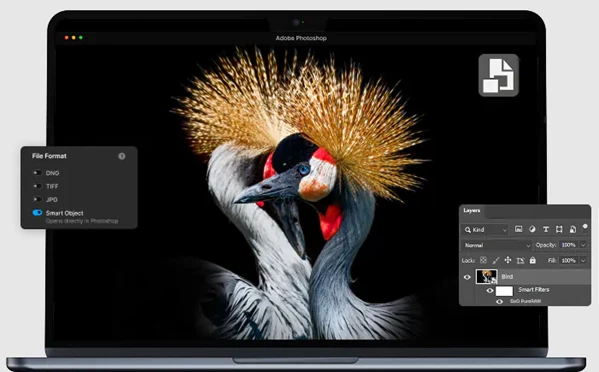Click the search icon beside Kind
Screen dimensions: 599x372
tap(468, 230)
